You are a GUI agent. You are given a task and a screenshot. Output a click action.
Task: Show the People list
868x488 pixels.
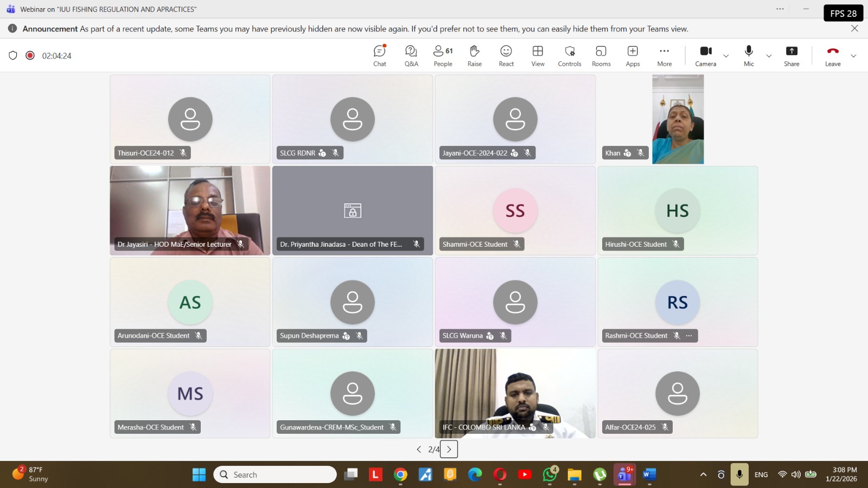click(442, 54)
